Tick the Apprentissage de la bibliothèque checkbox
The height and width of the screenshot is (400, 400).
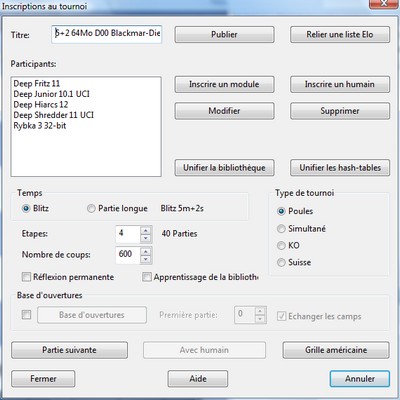[x=147, y=277]
